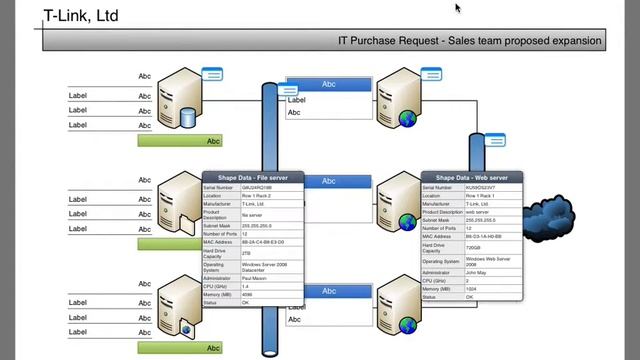Screen dimensions: 640x360
Task: Select the file server with folder icon
Action: [180, 203]
